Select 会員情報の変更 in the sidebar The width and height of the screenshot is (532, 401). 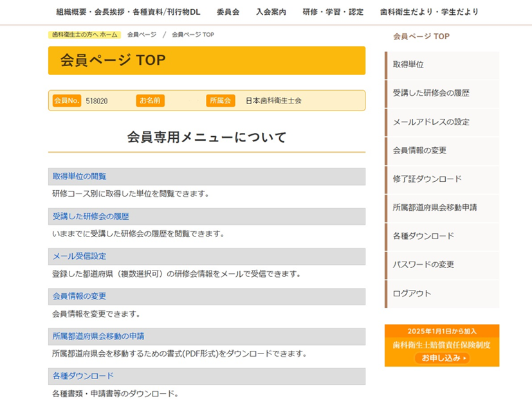442,150
